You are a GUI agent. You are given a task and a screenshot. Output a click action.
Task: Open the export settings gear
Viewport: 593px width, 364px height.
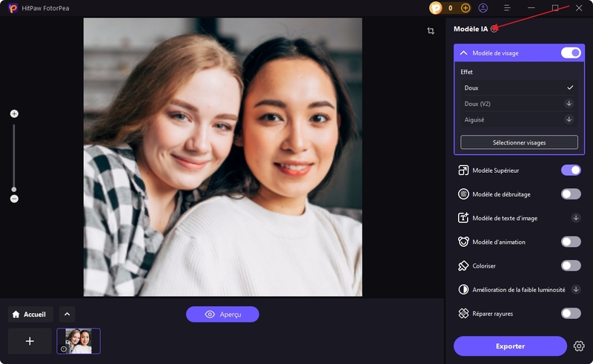tap(579, 346)
